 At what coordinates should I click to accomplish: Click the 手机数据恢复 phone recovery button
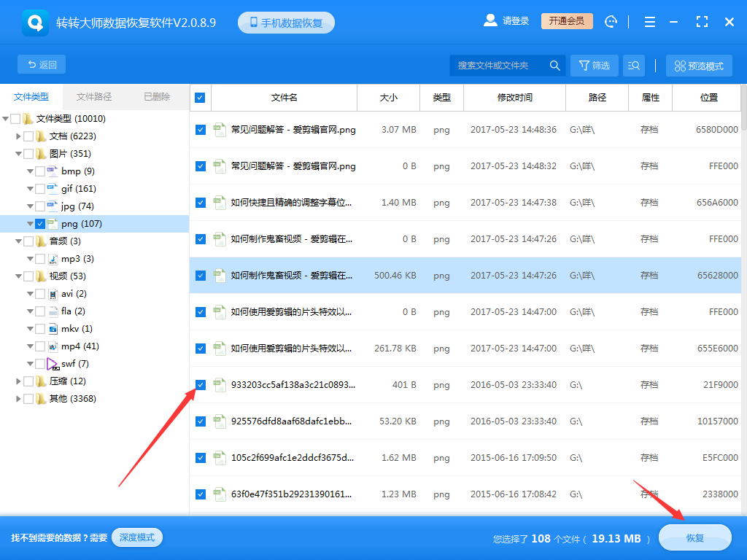[x=286, y=23]
